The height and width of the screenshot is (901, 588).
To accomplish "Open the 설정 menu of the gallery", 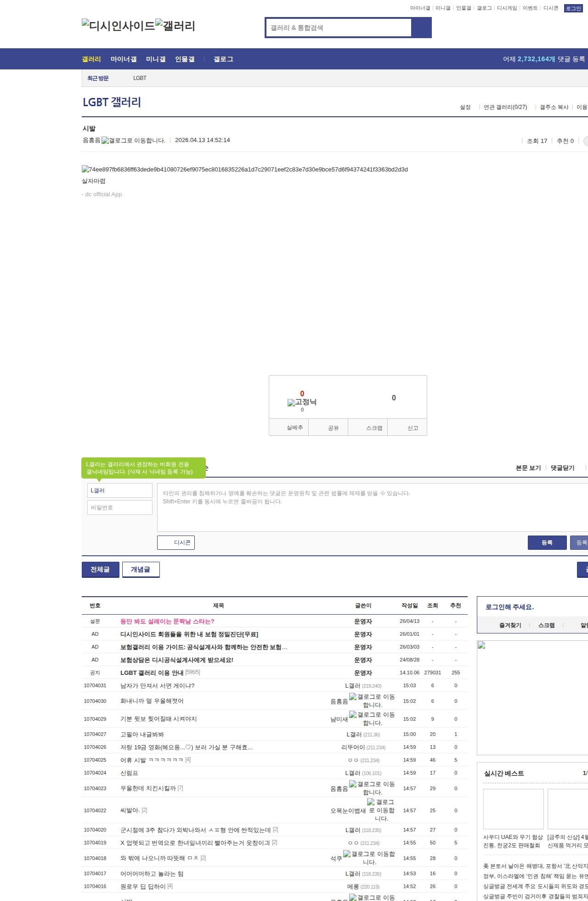I will click(465, 107).
